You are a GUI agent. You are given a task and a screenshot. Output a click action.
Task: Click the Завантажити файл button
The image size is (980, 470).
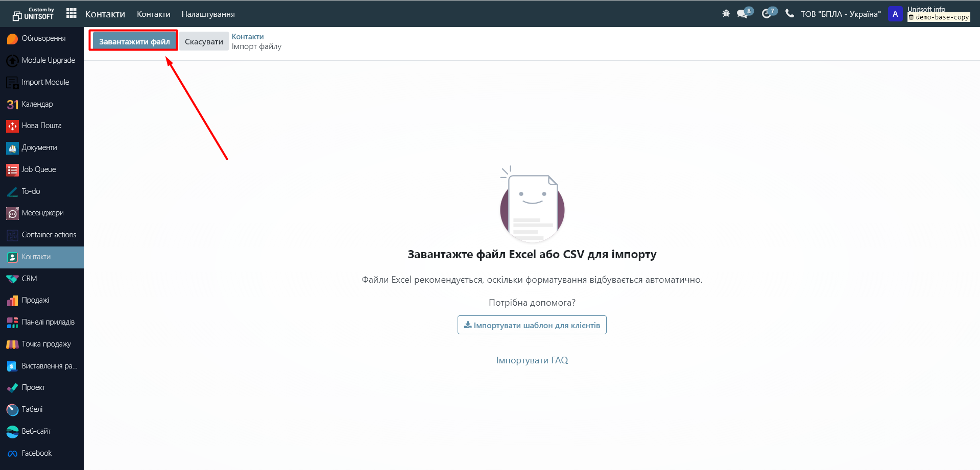134,41
